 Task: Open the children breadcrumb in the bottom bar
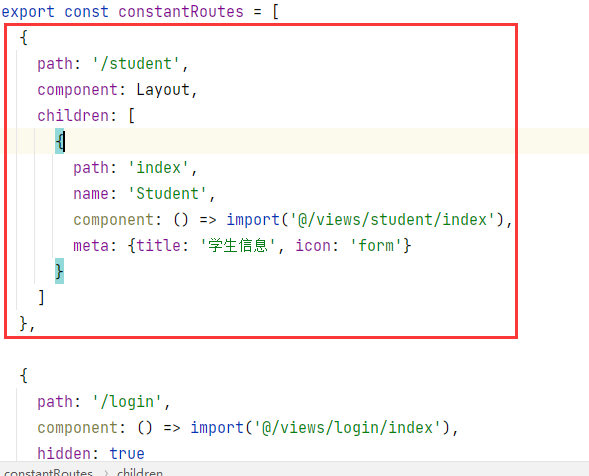pos(140,472)
